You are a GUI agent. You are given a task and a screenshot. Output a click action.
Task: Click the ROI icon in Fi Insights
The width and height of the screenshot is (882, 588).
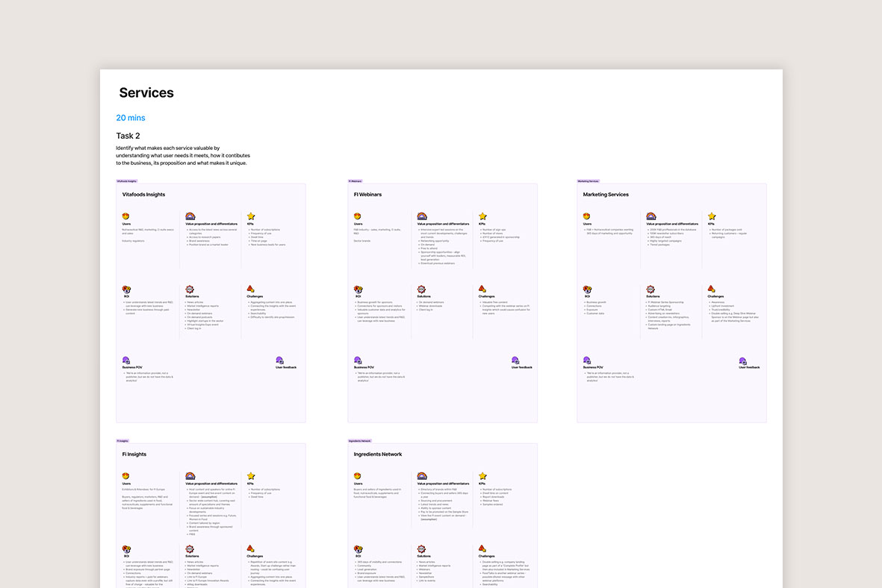[x=126, y=548]
